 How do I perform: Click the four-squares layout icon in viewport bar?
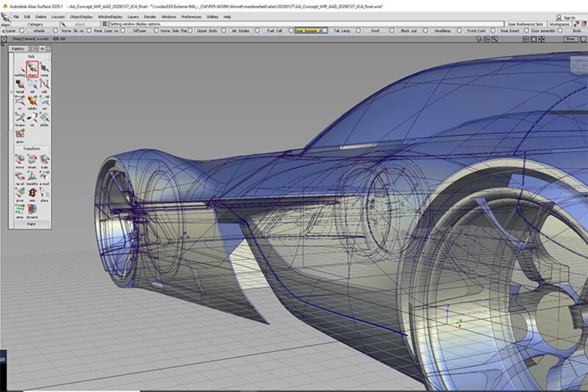point(542,39)
